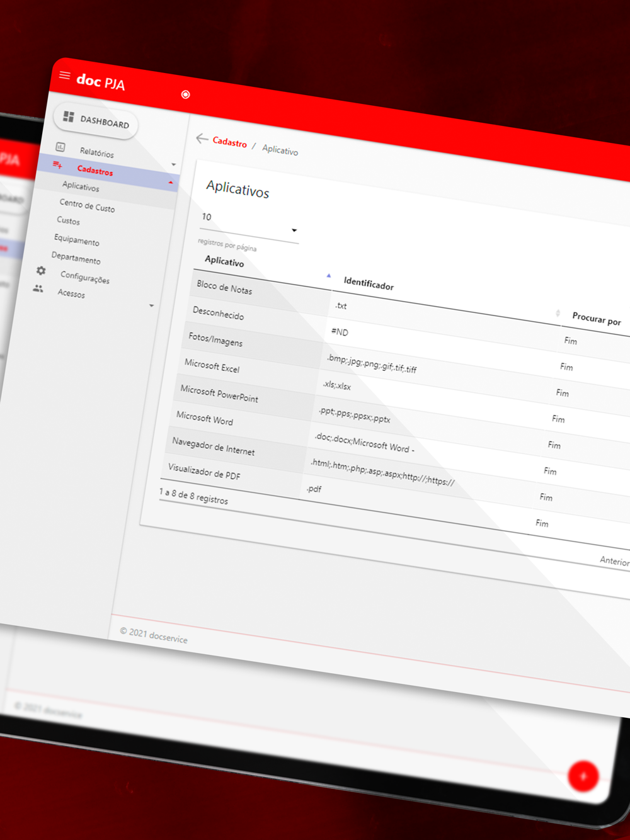Viewport: 630px width, 840px height.
Task: Click the Aplicativo breadcrumb text
Action: (280, 150)
